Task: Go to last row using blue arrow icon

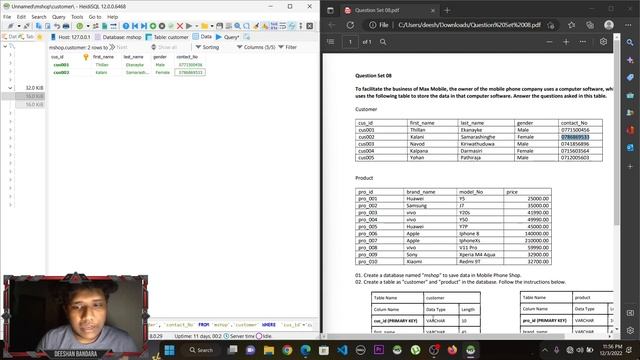Action: point(144,26)
